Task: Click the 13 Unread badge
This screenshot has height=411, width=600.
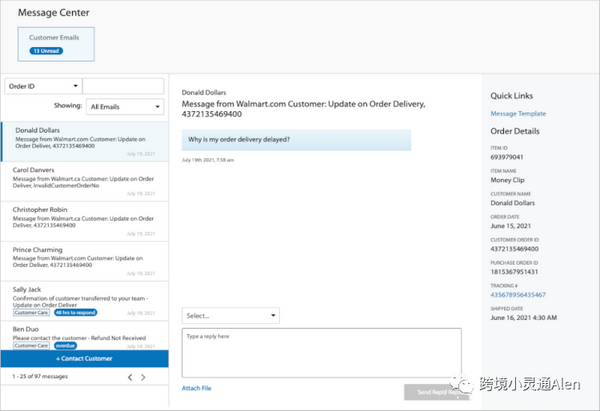Action: coord(46,49)
